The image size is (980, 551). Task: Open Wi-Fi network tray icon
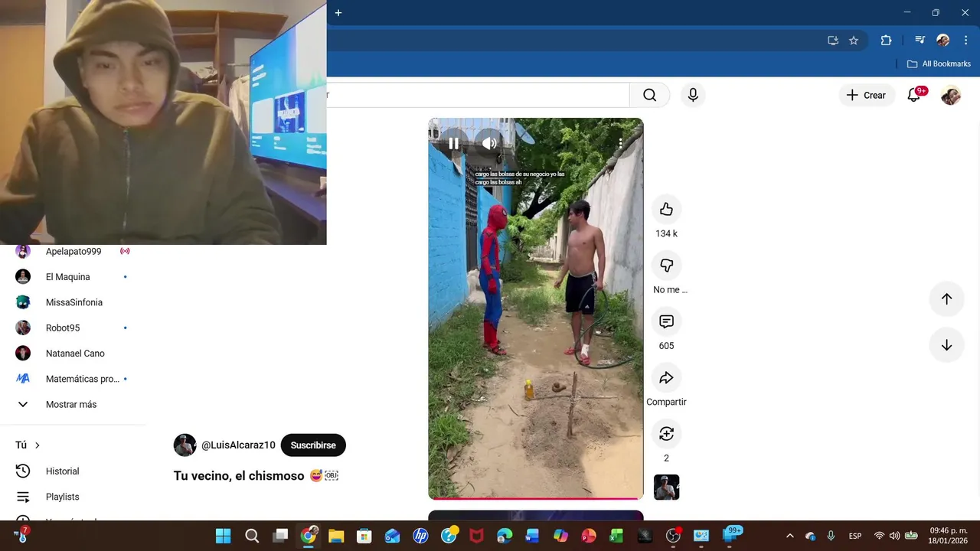click(879, 536)
